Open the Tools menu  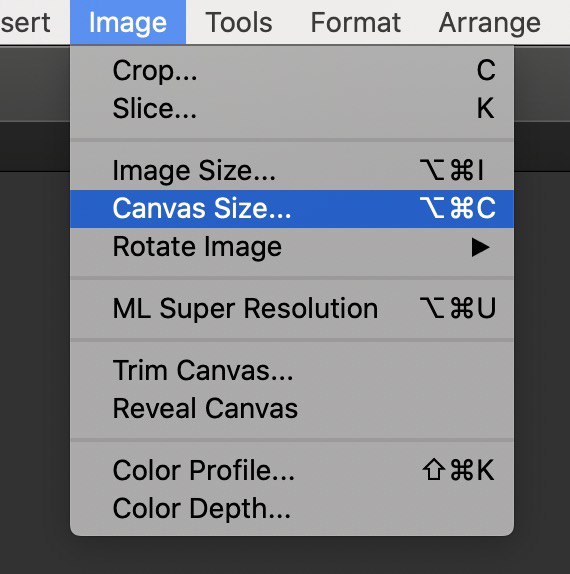click(239, 23)
